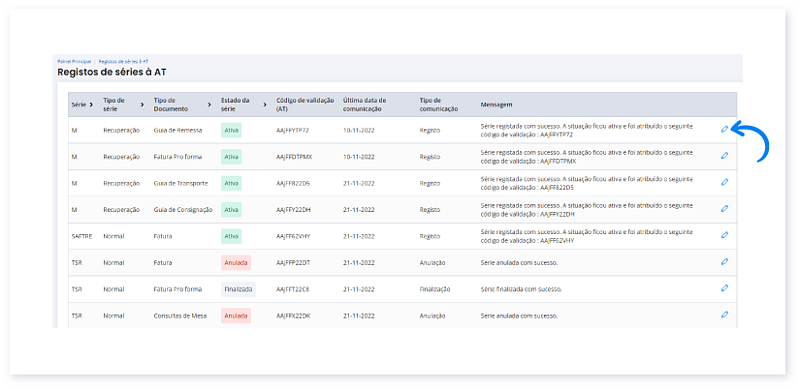Select validation code AAJFFDTPMX cell

pyautogui.click(x=294, y=157)
